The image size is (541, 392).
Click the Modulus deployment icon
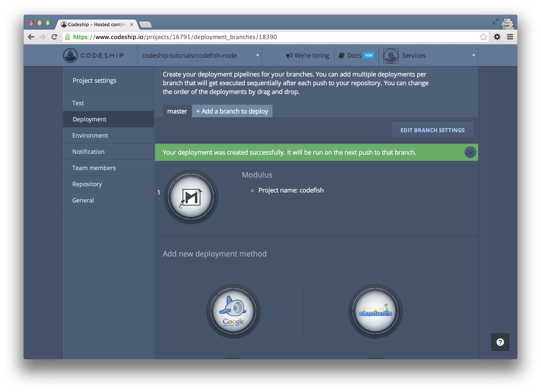coord(191,197)
